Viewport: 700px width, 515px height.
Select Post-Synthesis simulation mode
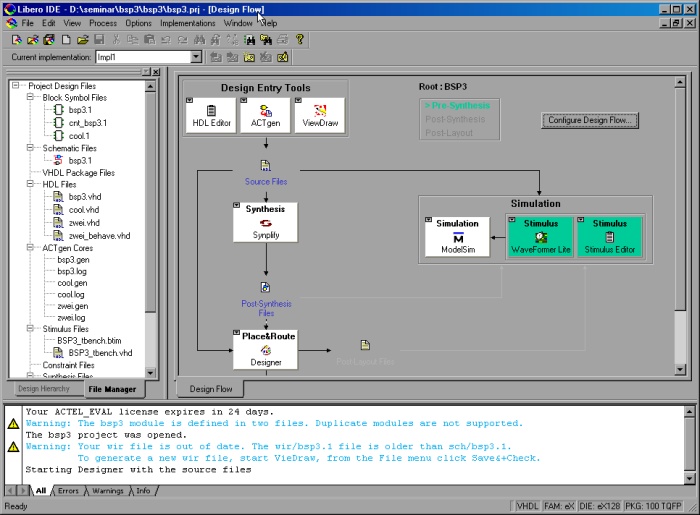tap(455, 119)
